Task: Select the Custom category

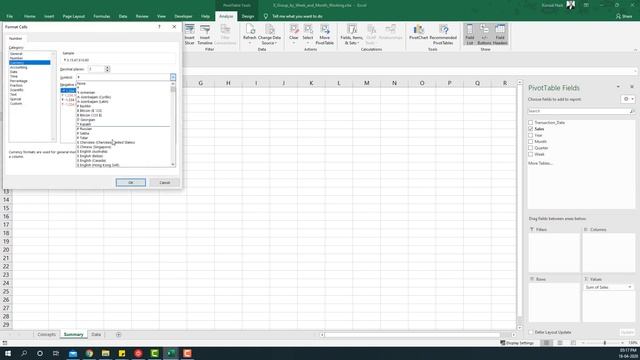Action: 30,104
